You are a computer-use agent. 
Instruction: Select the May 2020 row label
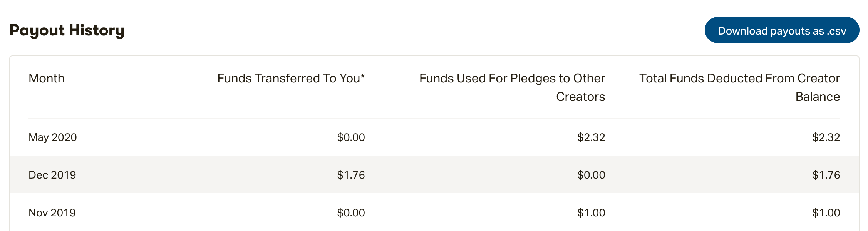(x=53, y=137)
